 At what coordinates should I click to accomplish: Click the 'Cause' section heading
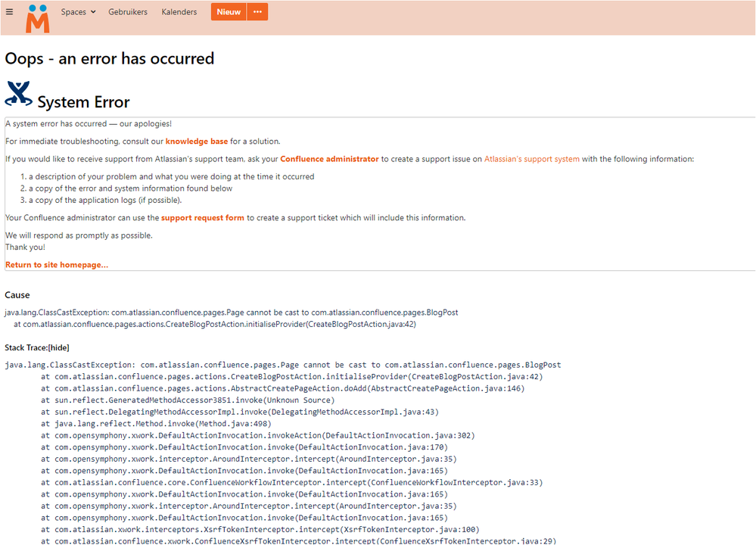pos(17,294)
